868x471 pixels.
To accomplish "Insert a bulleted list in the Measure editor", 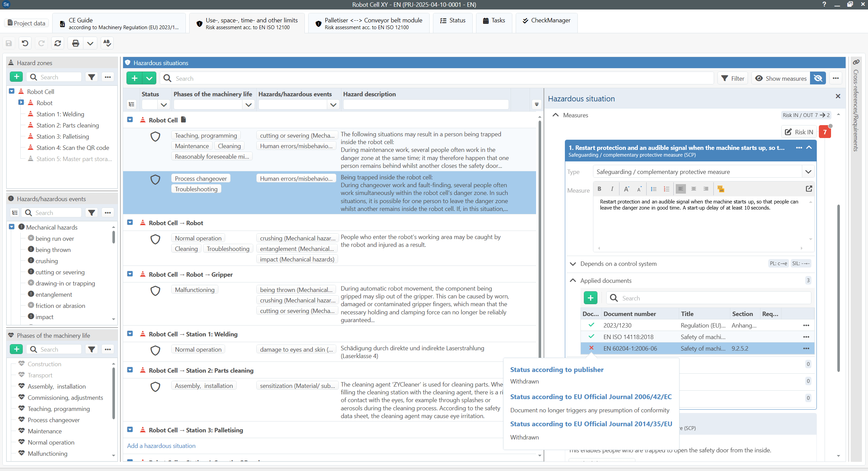I will click(x=654, y=189).
